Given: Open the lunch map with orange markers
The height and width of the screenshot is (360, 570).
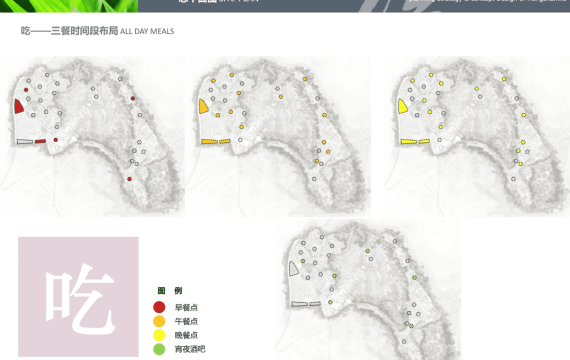Looking at the screenshot, I should click(278, 136).
